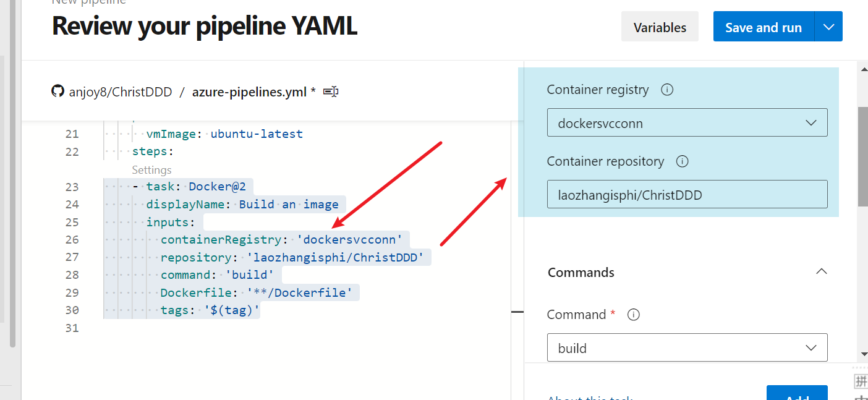The height and width of the screenshot is (400, 868).
Task: Click the Add button in task panel
Action: tap(797, 393)
